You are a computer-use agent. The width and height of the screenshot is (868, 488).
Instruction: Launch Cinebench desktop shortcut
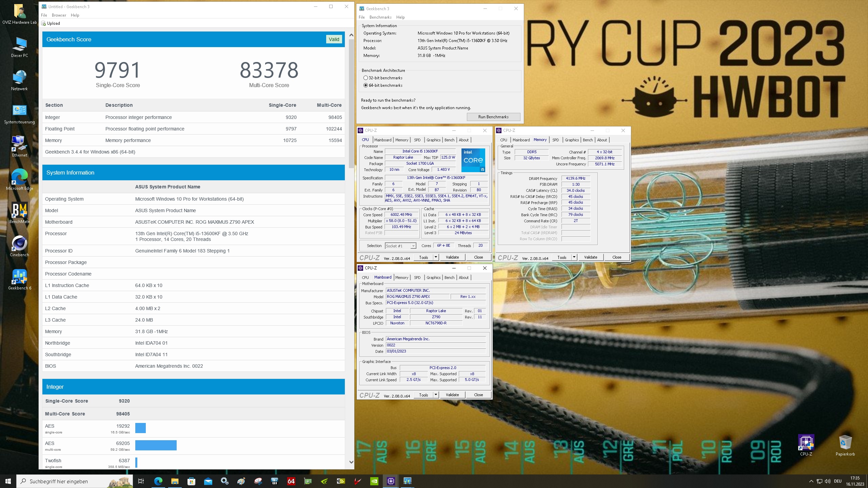pos(19,246)
